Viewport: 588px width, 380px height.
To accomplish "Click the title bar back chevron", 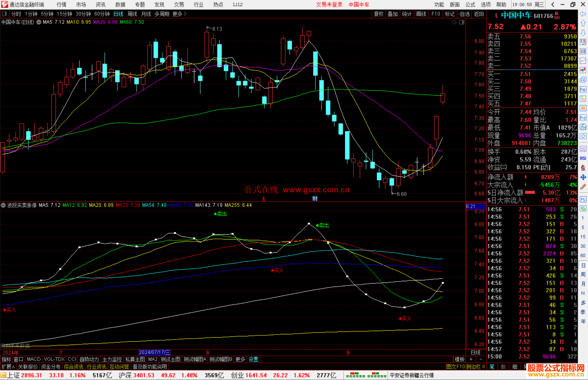I will 552,5.
